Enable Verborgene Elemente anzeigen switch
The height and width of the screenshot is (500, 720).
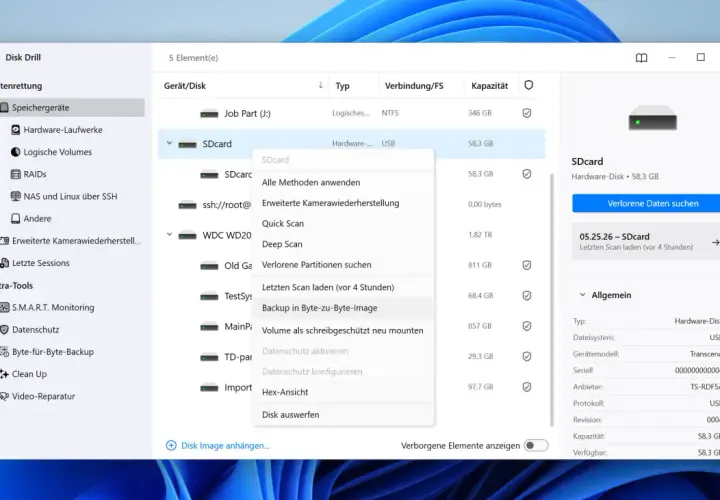(x=536, y=445)
